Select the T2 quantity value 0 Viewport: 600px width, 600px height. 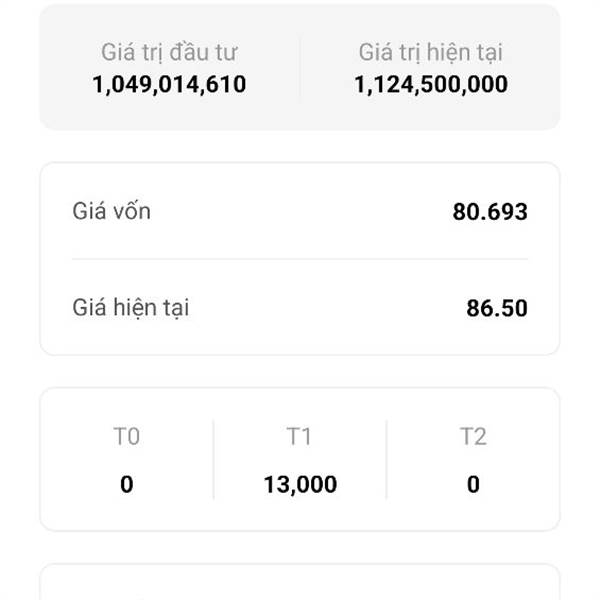click(473, 485)
